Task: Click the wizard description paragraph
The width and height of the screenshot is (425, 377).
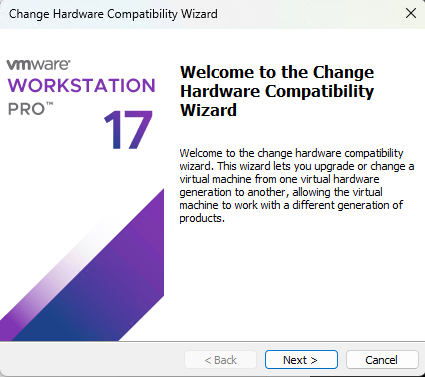Action: pos(296,185)
